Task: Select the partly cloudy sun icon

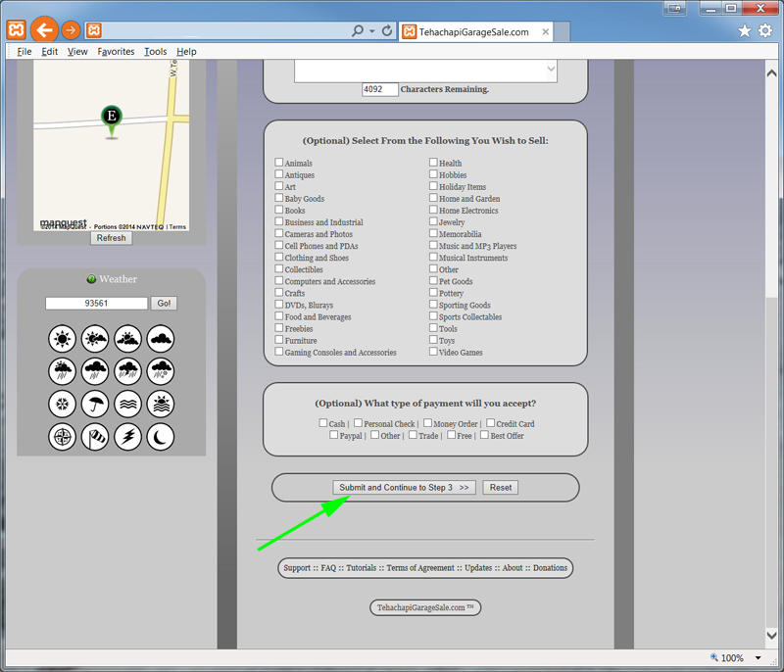Action: pos(95,339)
